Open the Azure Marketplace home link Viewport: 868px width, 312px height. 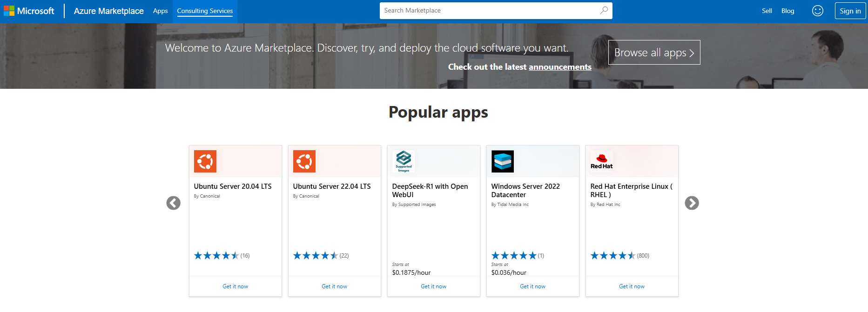click(x=108, y=11)
